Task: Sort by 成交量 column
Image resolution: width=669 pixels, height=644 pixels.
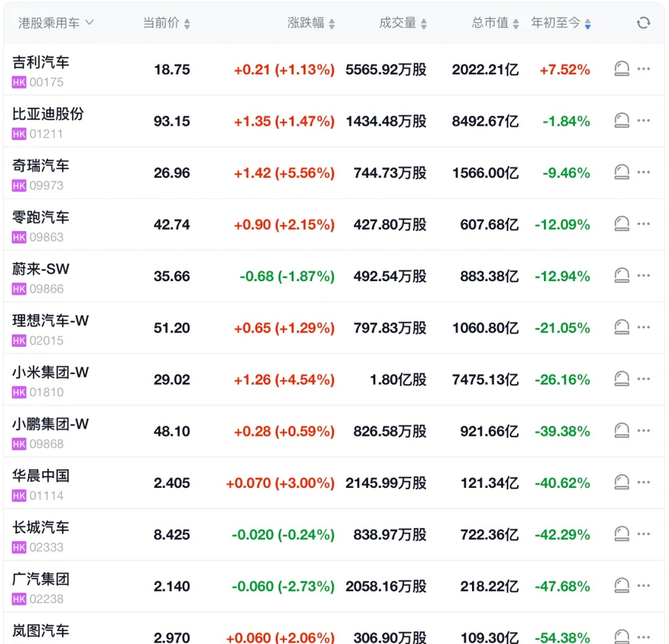Action: 403,23
